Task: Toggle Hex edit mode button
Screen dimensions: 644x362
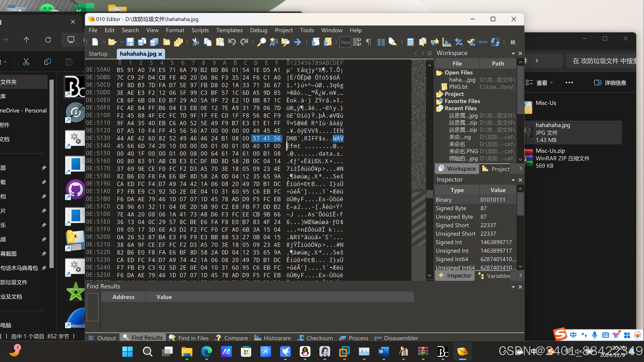Action: (345, 42)
